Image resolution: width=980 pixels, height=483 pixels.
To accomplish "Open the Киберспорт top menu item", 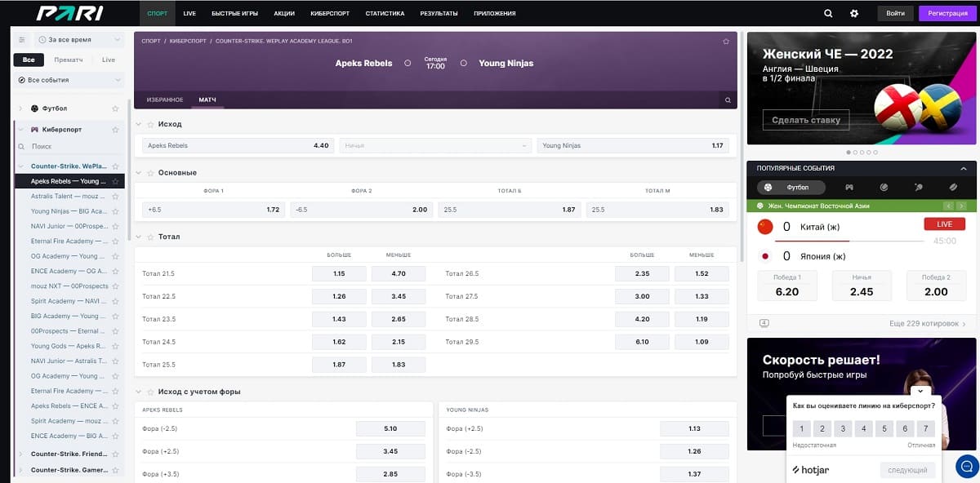I will (330, 14).
